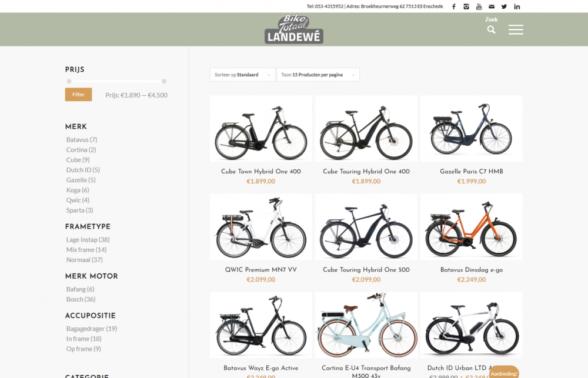Click the Cube Touring Hybrid One 400 title
The width and height of the screenshot is (588, 378).
click(366, 172)
